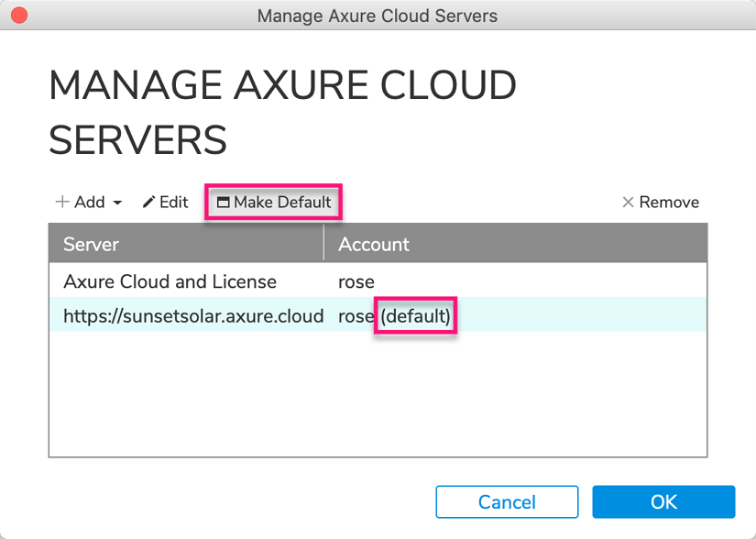756x539 pixels.
Task: Click the pencil Edit button
Action: tap(165, 202)
